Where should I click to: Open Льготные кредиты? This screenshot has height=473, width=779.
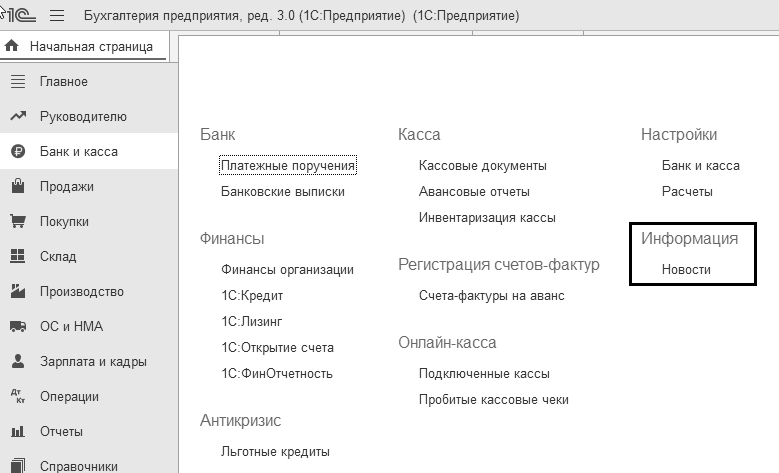[275, 452]
